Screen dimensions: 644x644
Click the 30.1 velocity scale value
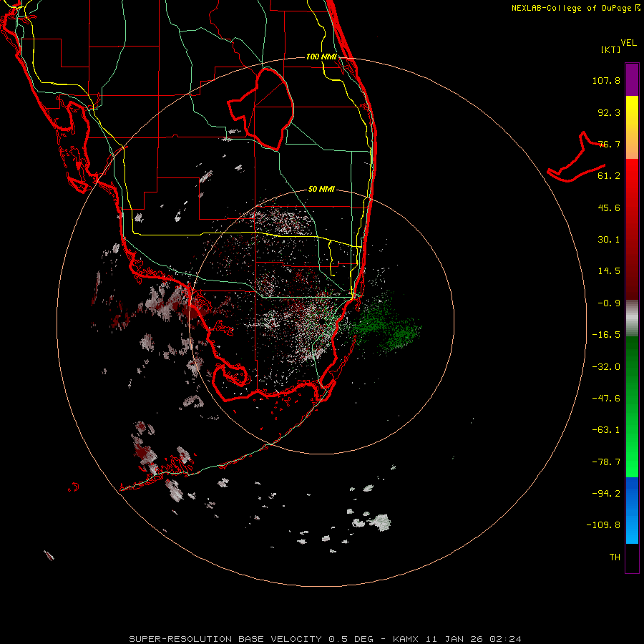609,240
